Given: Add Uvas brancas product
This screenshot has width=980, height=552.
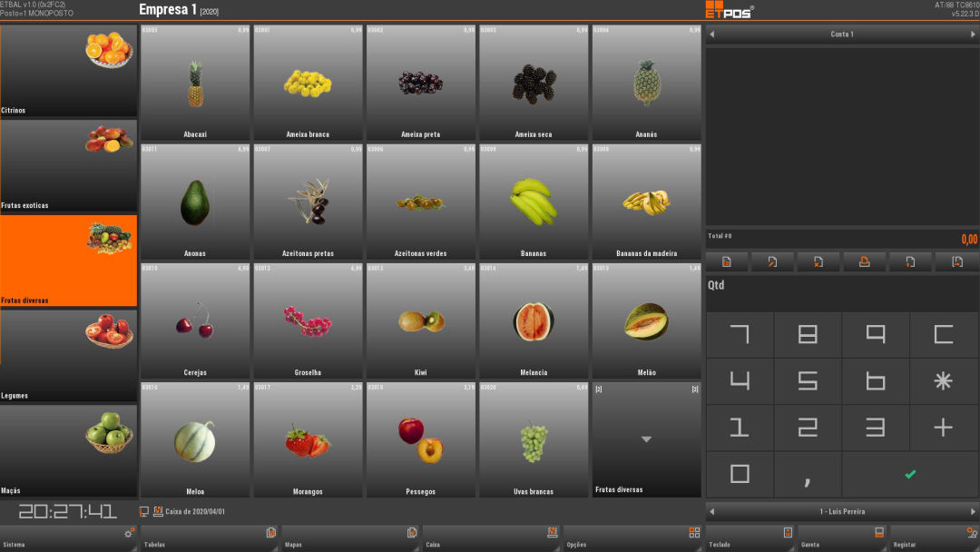Looking at the screenshot, I should click(x=534, y=440).
